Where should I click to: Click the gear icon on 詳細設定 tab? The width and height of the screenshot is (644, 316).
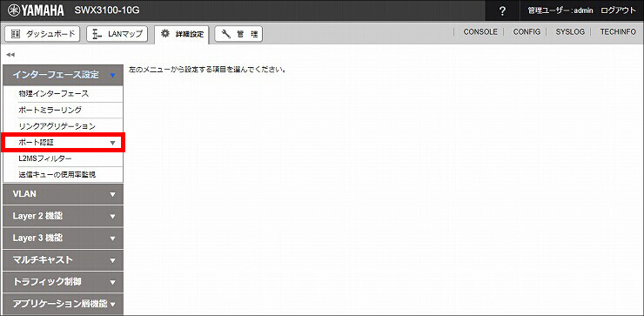click(x=165, y=34)
